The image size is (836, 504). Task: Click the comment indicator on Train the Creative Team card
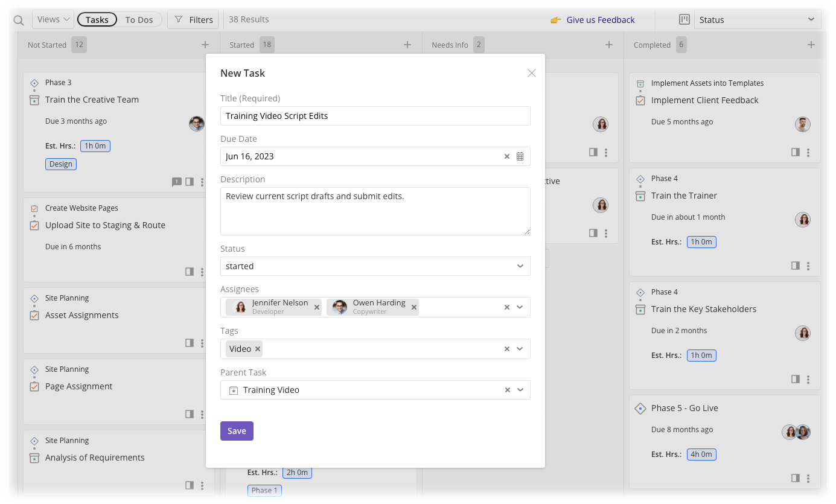pyautogui.click(x=177, y=182)
